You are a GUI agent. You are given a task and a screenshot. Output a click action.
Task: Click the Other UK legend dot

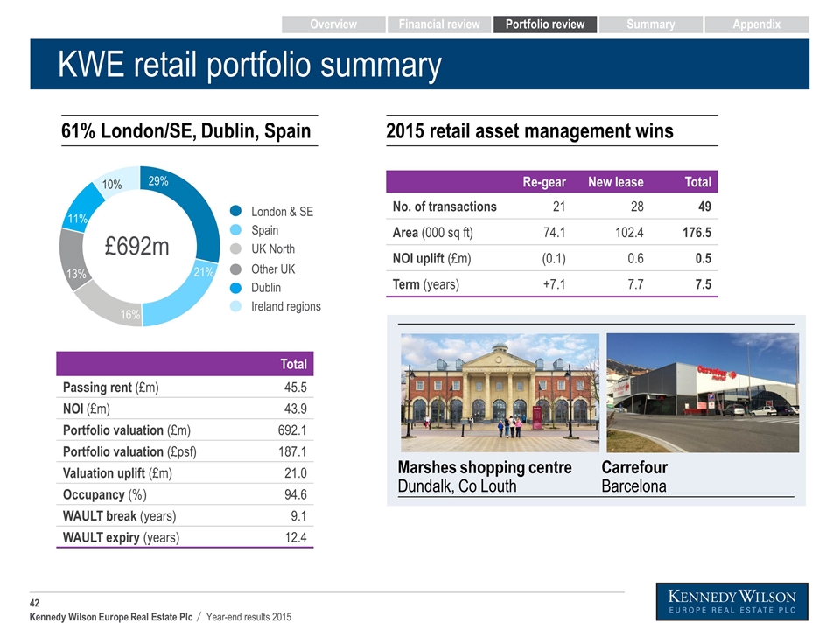click(x=235, y=269)
